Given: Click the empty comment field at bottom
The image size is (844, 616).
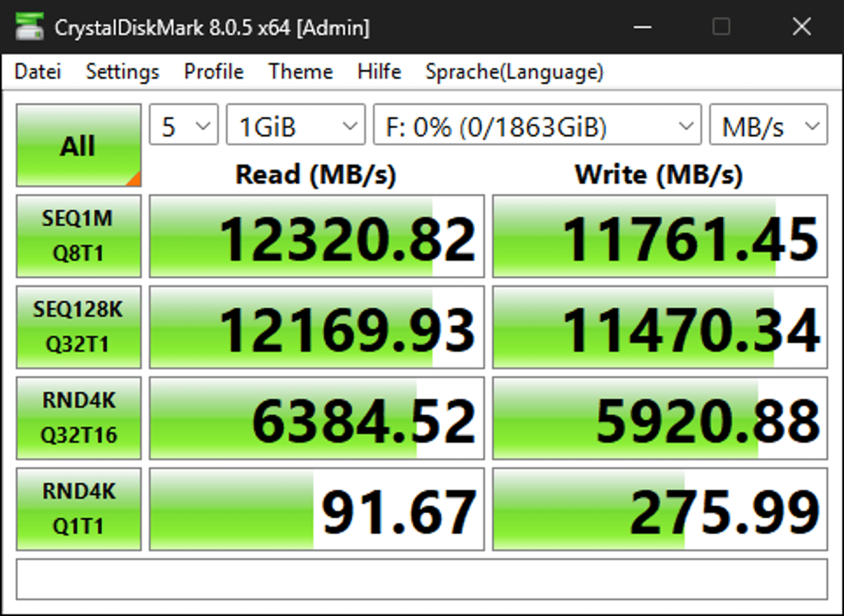Looking at the screenshot, I should point(422,579).
